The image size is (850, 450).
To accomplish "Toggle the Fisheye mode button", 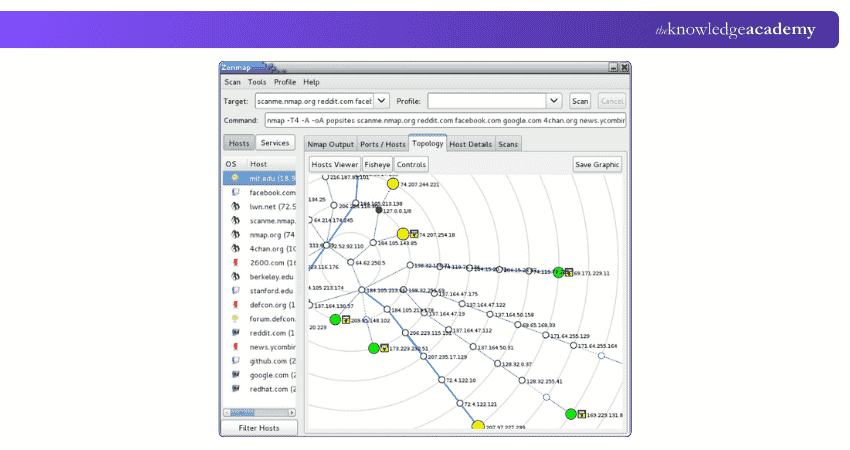I will [377, 164].
